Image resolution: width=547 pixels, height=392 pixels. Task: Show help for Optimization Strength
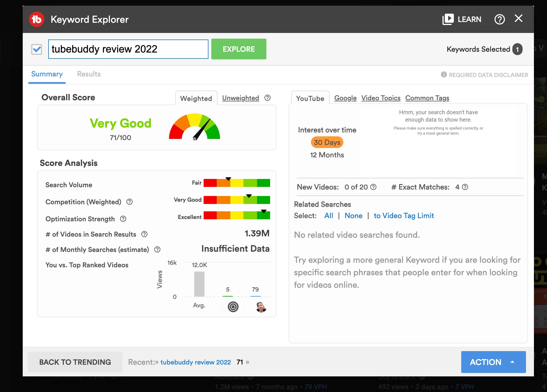[123, 219]
